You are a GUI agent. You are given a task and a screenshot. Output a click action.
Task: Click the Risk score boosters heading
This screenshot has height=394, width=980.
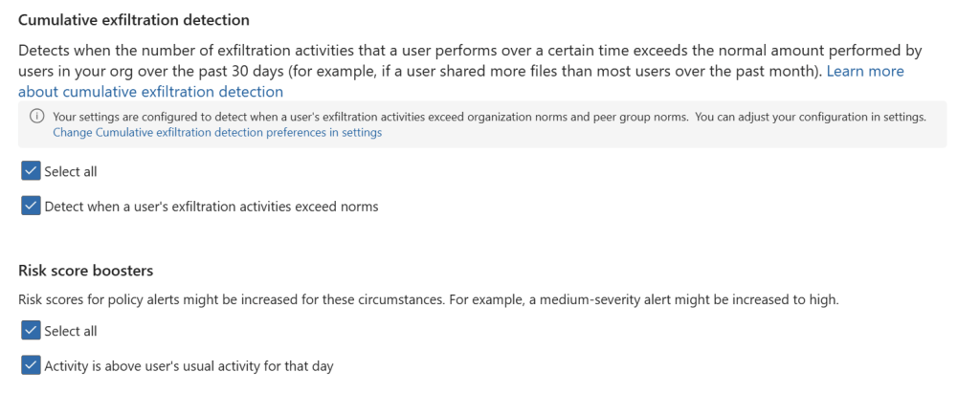coord(86,271)
